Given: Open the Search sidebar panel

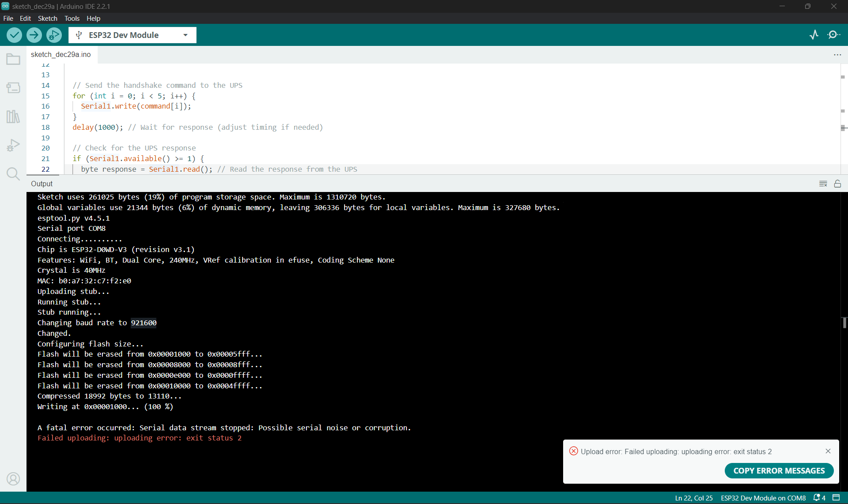Looking at the screenshot, I should point(13,174).
